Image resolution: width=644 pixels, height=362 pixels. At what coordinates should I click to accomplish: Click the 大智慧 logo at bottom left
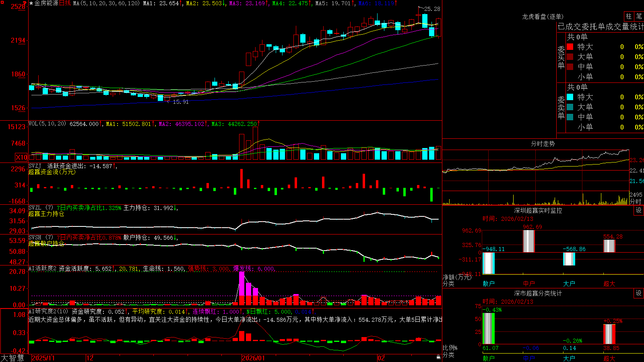pos(12,358)
